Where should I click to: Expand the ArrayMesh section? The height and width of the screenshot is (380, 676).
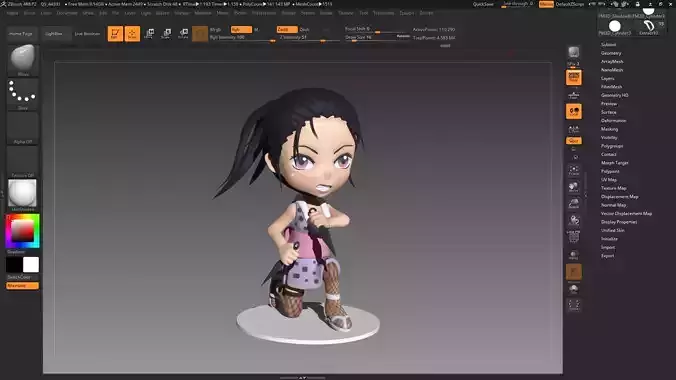(x=612, y=62)
